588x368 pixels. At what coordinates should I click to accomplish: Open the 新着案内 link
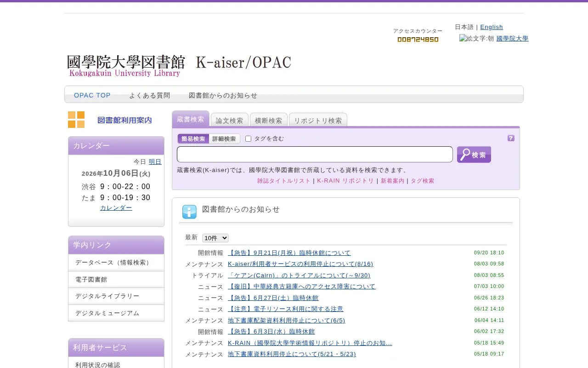coord(393,181)
